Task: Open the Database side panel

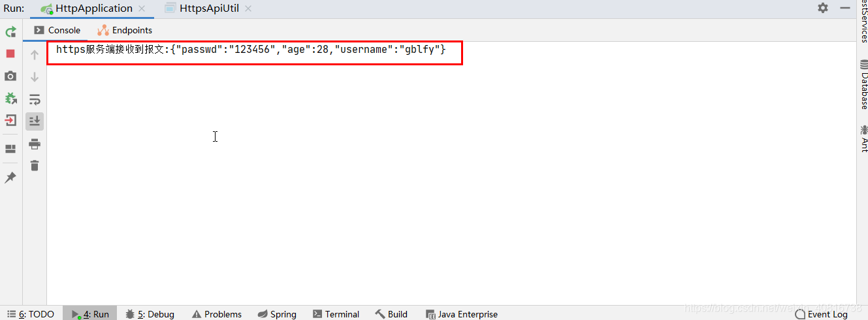Action: pyautogui.click(x=863, y=84)
